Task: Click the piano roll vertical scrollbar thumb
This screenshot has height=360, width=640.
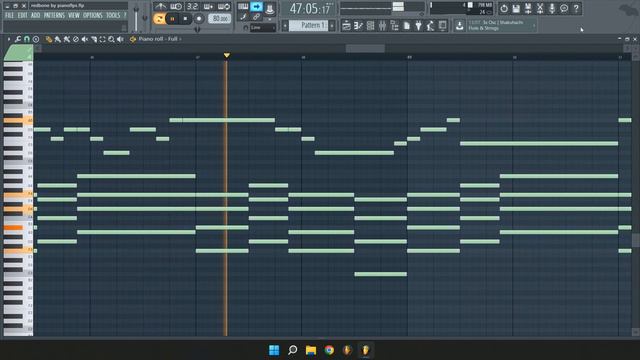Action: click(636, 240)
